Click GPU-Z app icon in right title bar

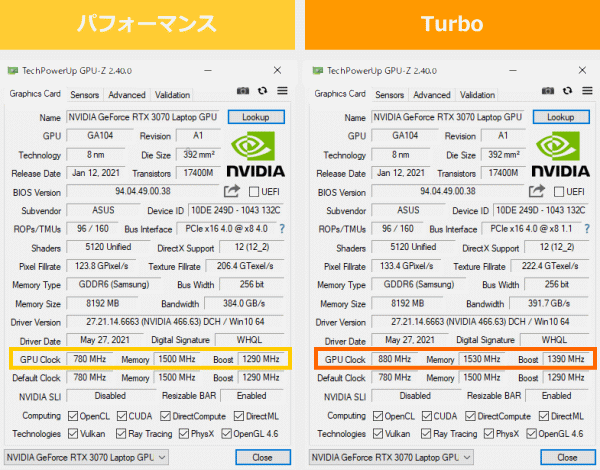318,71
